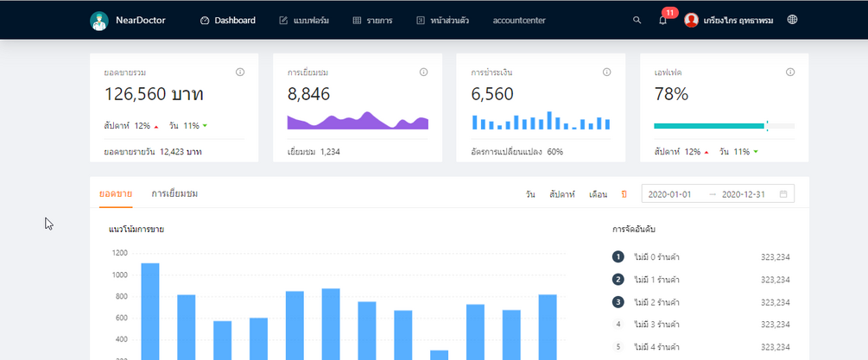Click ranking row ไม่มี 3 ร้านค้า
Screen dimensions: 868x360
tap(700, 324)
